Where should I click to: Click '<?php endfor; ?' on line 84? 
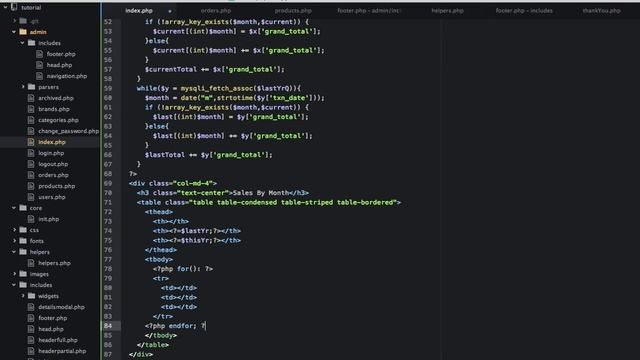175,326
